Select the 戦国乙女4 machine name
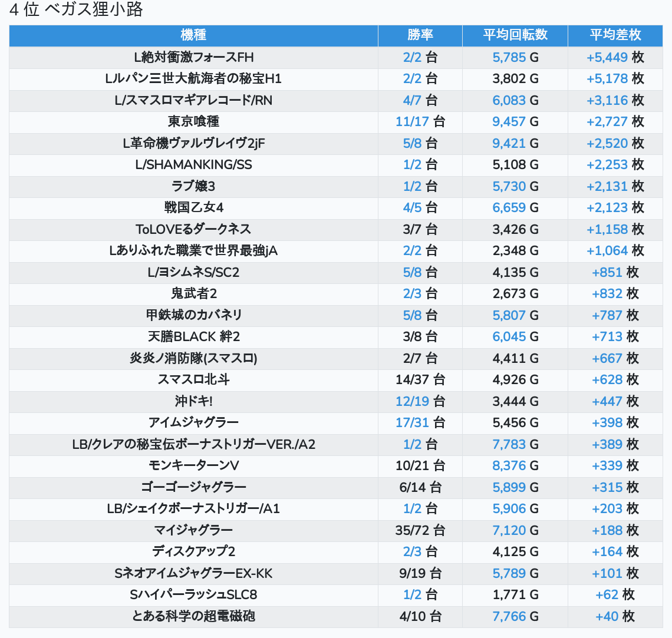The height and width of the screenshot is (638, 672). [193, 208]
